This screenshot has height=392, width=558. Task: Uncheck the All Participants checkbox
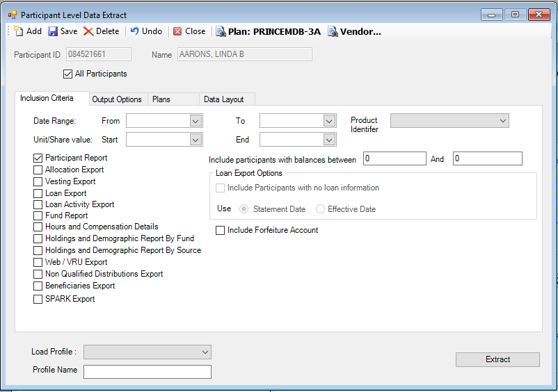click(x=67, y=74)
